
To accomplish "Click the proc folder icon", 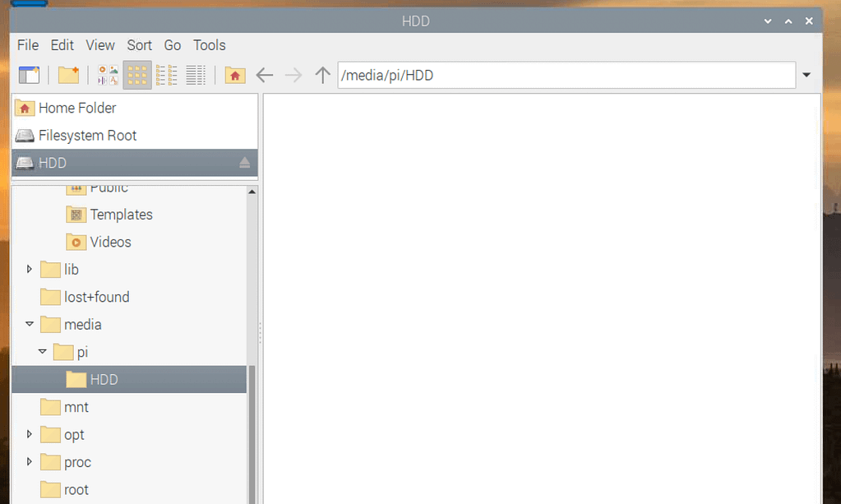I will coord(50,462).
